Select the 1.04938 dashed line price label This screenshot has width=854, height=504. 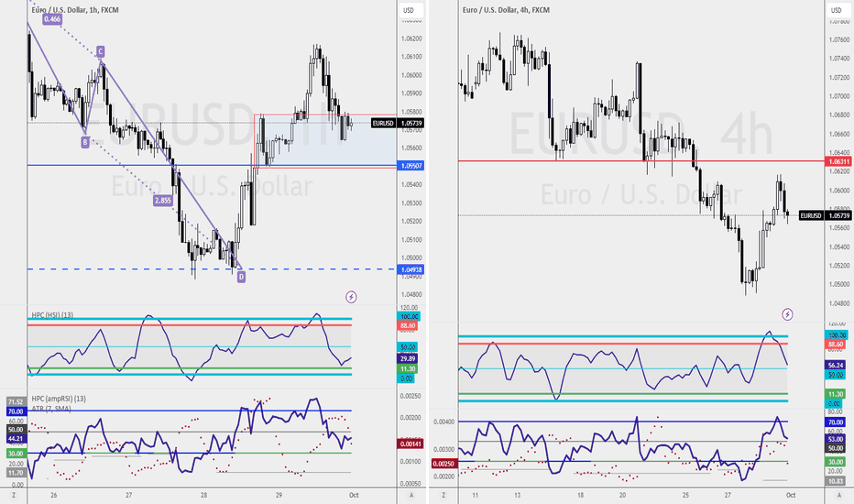411,269
